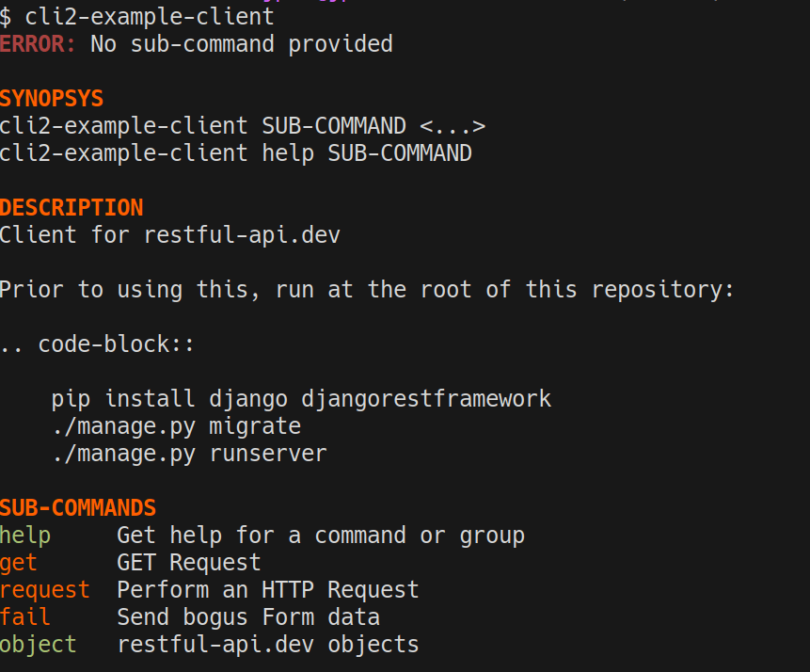Click 'SUB-COMMAND <...>' on first synopsis line
The width and height of the screenshot is (810, 672).
[x=373, y=126]
